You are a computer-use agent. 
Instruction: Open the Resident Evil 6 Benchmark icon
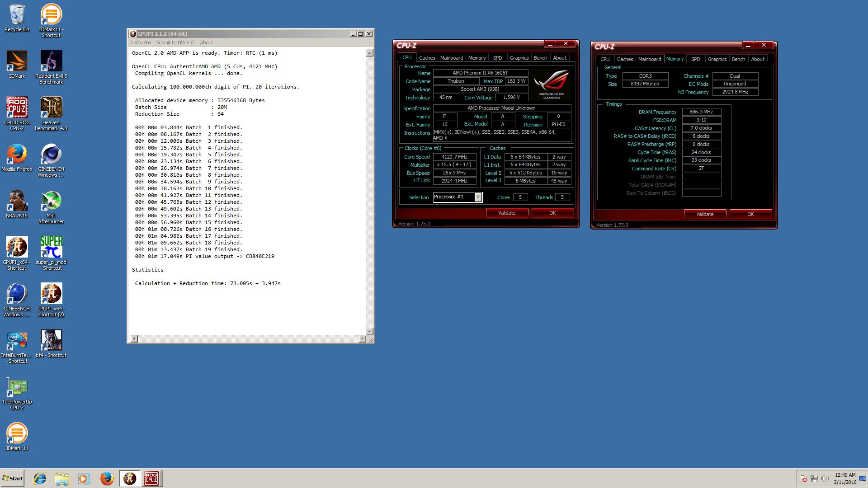click(51, 67)
